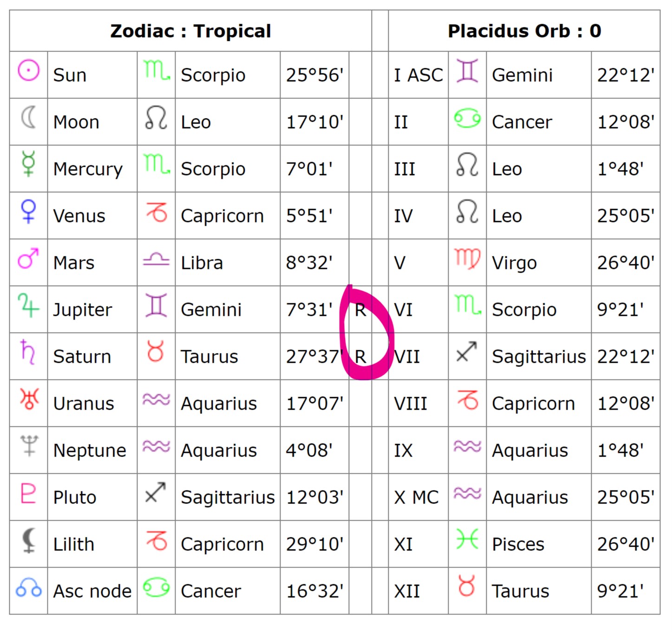Click the green Jupiter glyph
Viewport: 672px width, 634px height.
click(x=28, y=305)
